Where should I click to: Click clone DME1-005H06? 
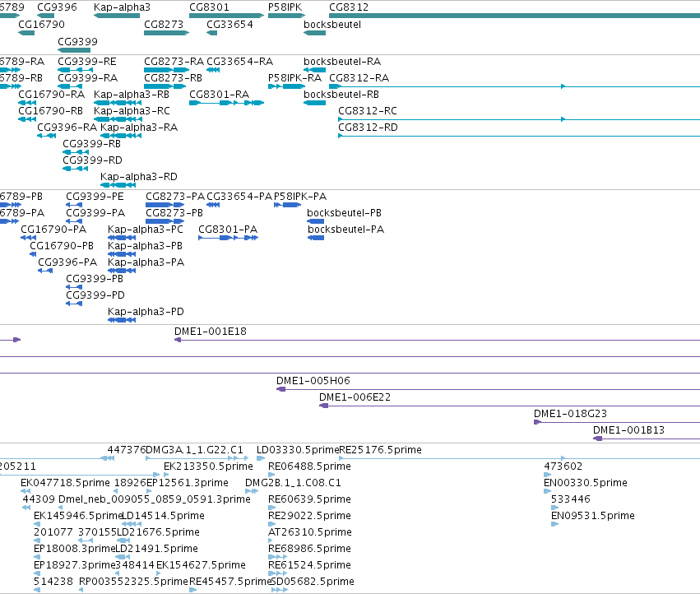313,381
